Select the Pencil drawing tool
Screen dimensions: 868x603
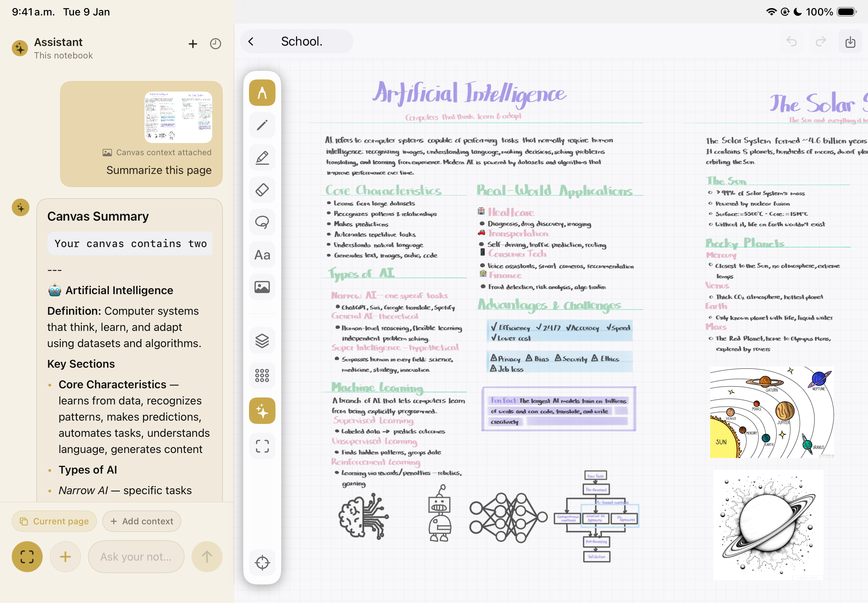262,125
